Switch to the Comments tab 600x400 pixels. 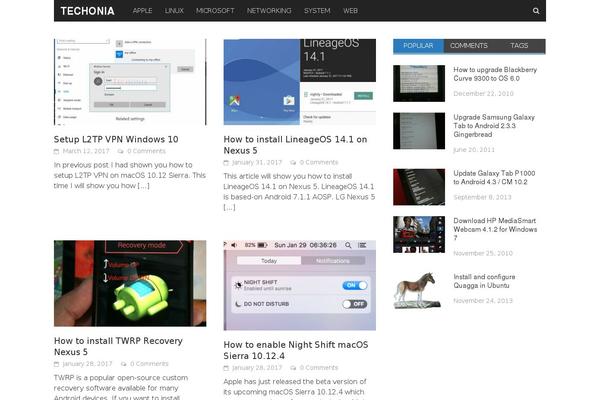point(469,46)
